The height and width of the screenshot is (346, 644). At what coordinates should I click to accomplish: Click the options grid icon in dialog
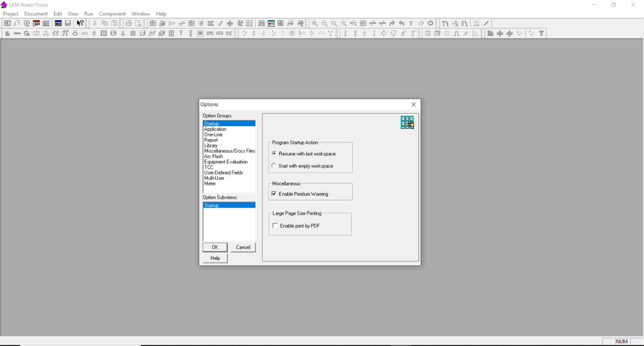point(407,122)
